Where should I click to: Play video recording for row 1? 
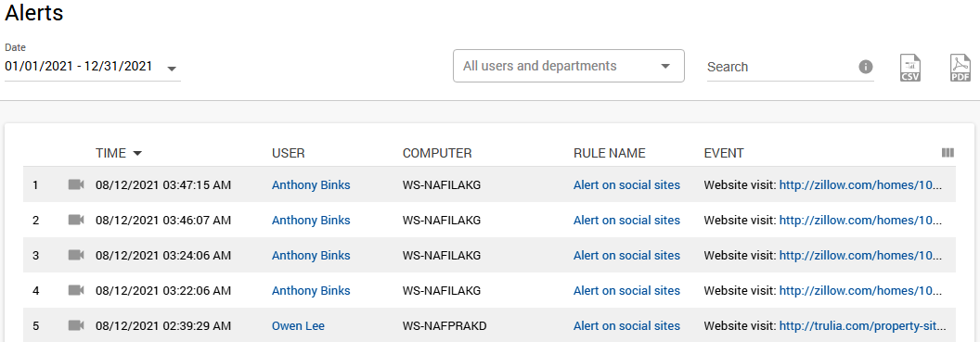(76, 184)
